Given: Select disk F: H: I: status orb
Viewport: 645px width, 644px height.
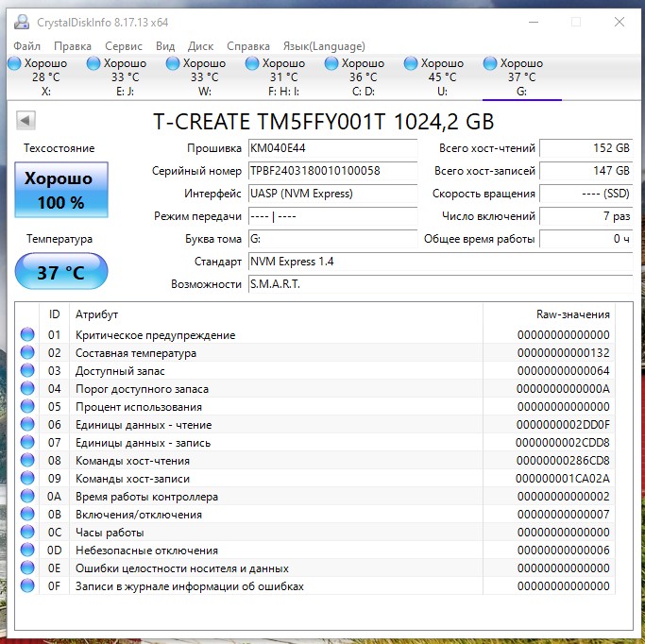Looking at the screenshot, I should 252,64.
